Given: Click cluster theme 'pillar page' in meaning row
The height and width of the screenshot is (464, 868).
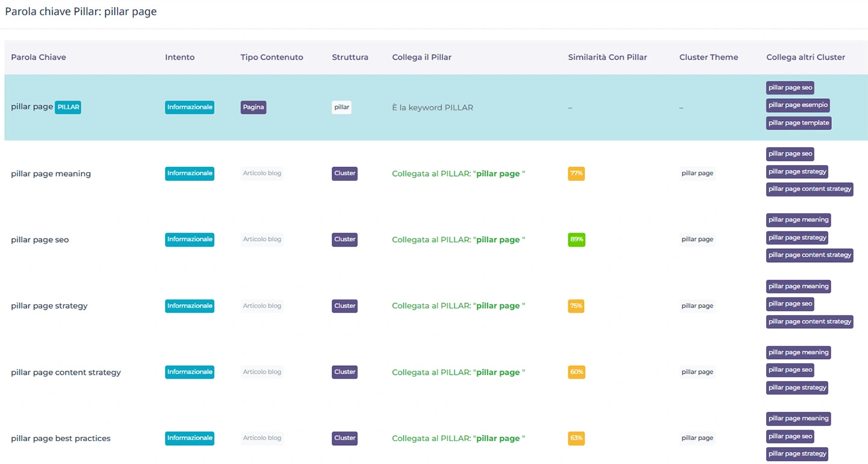Looking at the screenshot, I should tap(697, 174).
